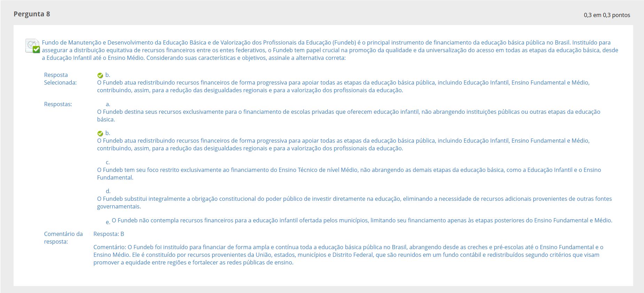Click the correct-question status icon beside the question text
This screenshot has width=644, height=293.
click(x=32, y=46)
